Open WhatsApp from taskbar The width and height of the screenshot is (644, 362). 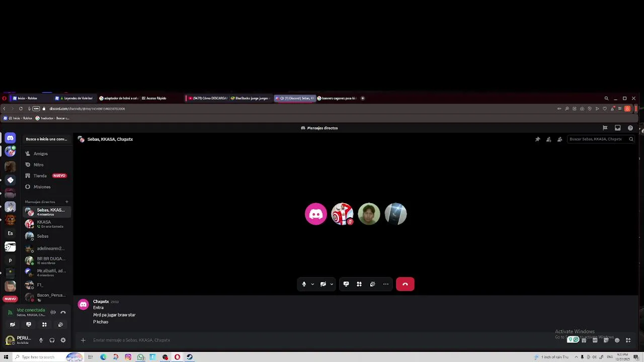click(140, 357)
